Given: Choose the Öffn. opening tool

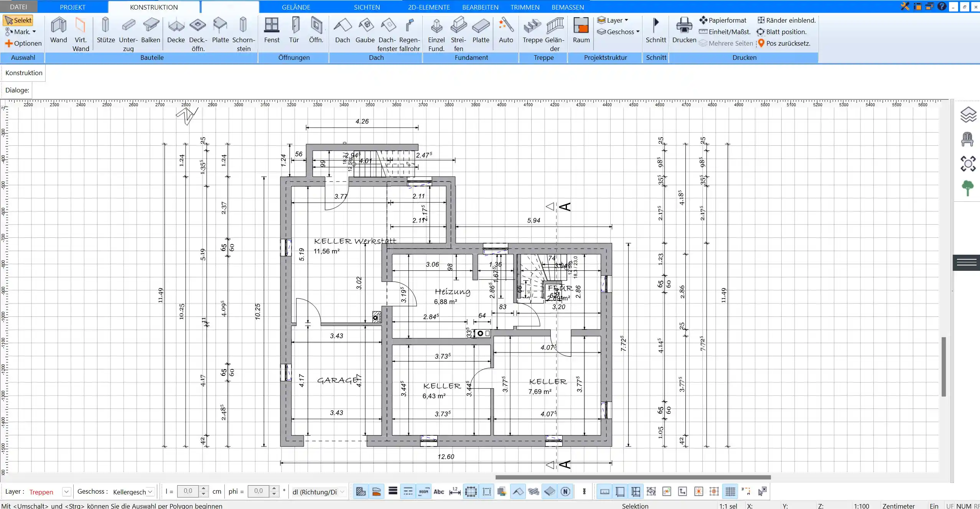Looking at the screenshot, I should 316,31.
